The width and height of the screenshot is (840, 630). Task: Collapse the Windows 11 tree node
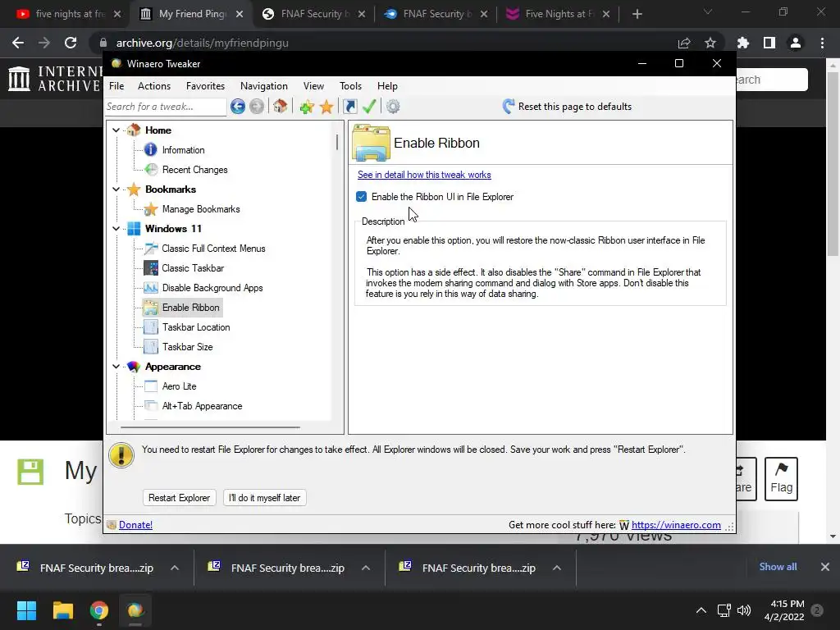[x=116, y=228]
